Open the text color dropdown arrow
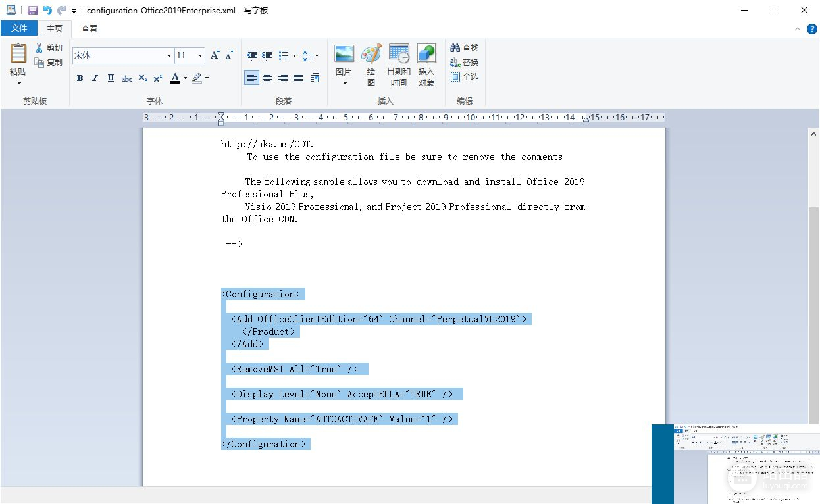Screen dimensions: 820x504 (185, 78)
